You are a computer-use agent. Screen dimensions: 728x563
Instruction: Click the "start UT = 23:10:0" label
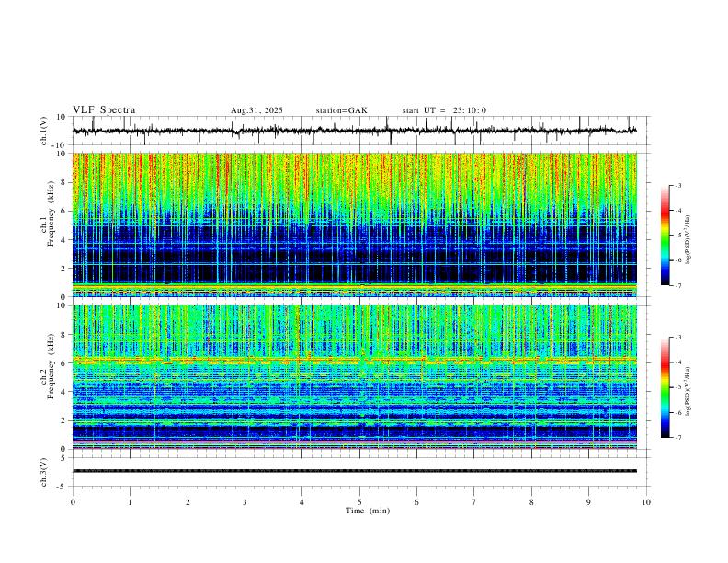point(444,110)
